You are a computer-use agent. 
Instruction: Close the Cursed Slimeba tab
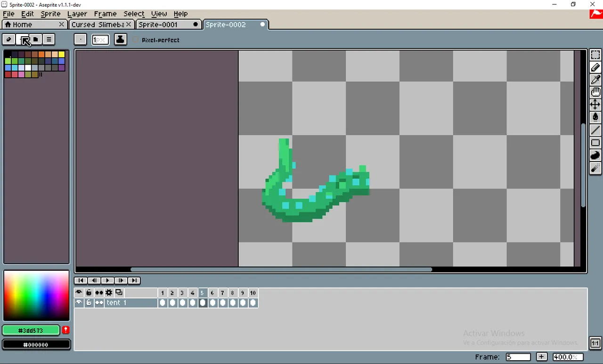tap(129, 24)
